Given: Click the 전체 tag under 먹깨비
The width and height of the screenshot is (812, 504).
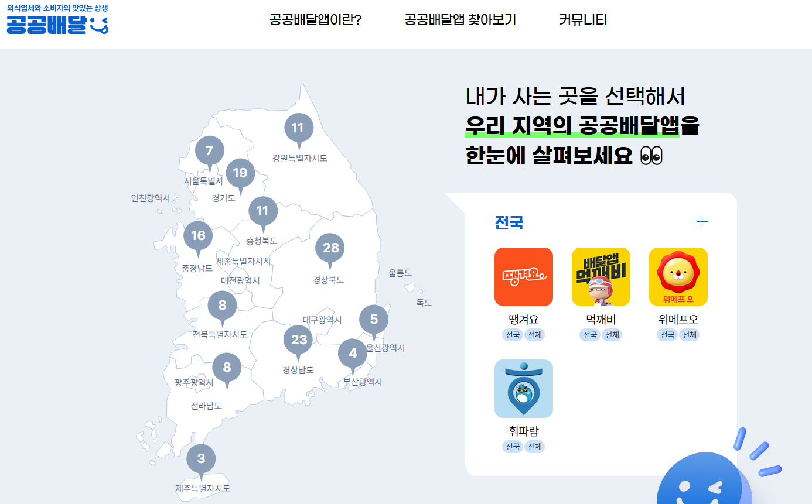Looking at the screenshot, I should click(612, 335).
